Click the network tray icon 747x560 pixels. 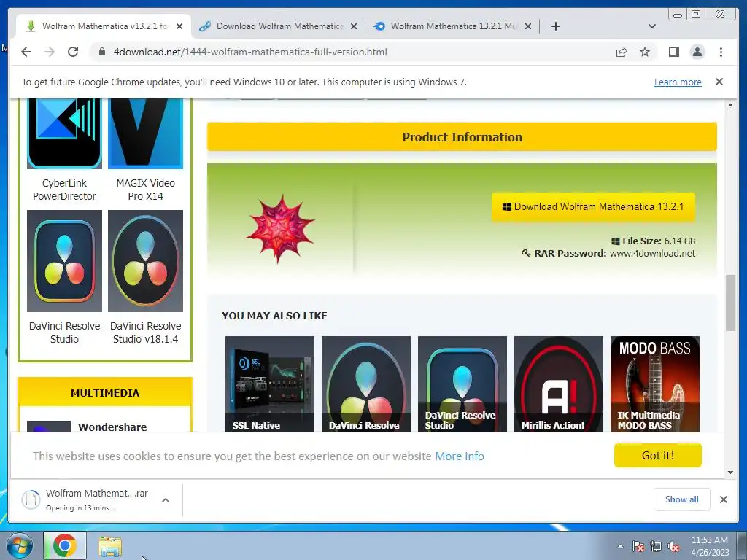[656, 546]
